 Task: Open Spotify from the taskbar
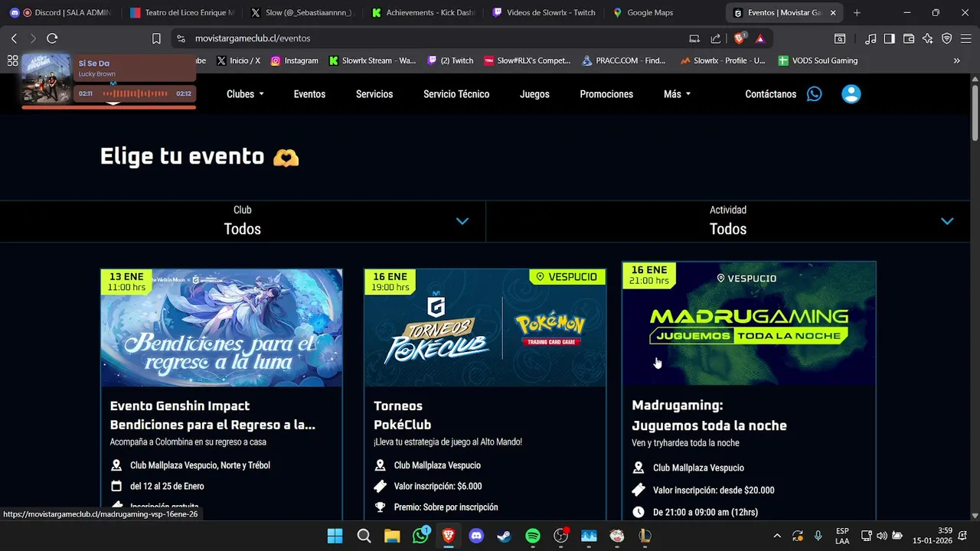533,536
